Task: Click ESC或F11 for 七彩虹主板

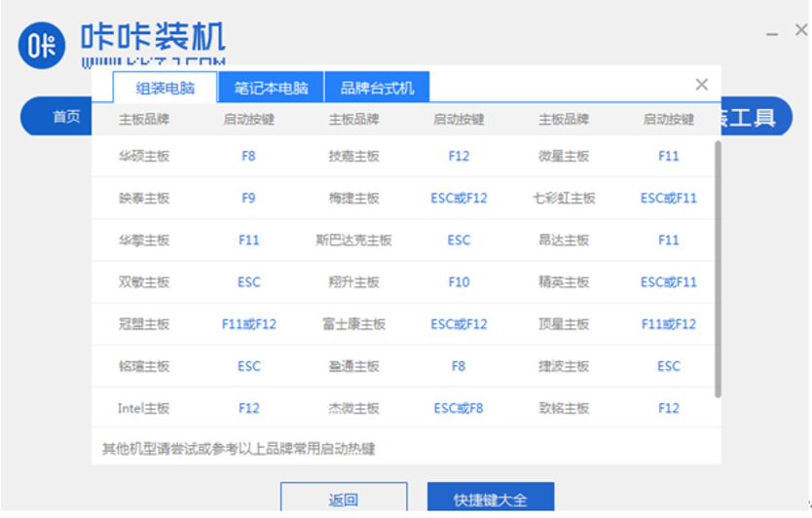Action: (x=668, y=198)
